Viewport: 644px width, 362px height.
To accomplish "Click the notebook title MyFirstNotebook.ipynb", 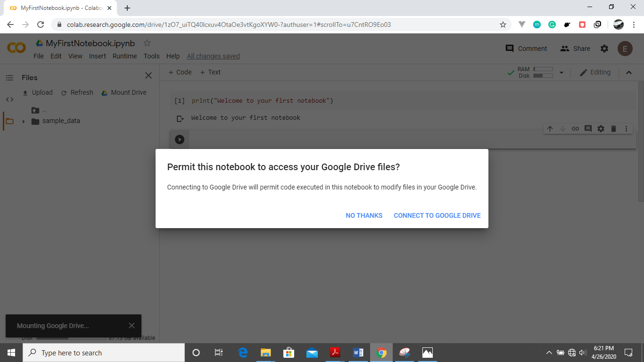I will tap(90, 43).
